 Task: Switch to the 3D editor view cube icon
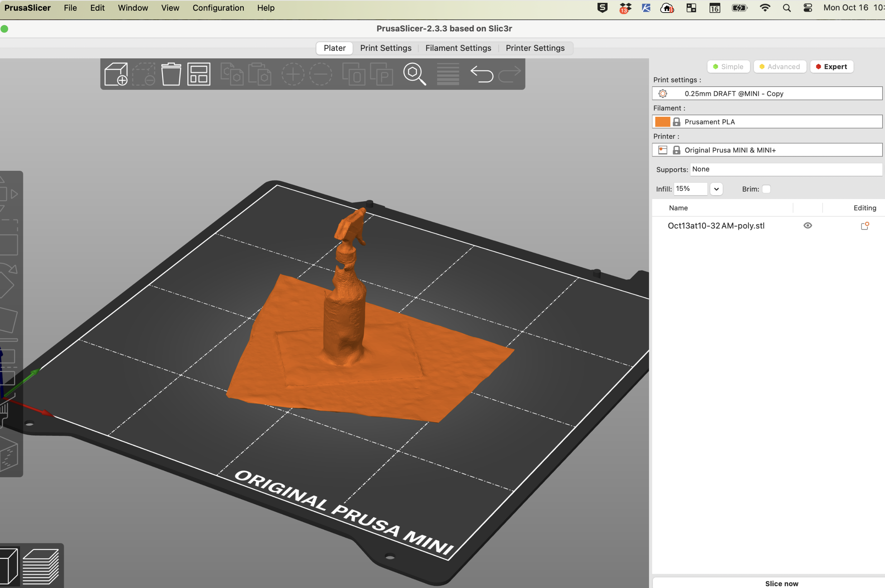[x=9, y=566]
